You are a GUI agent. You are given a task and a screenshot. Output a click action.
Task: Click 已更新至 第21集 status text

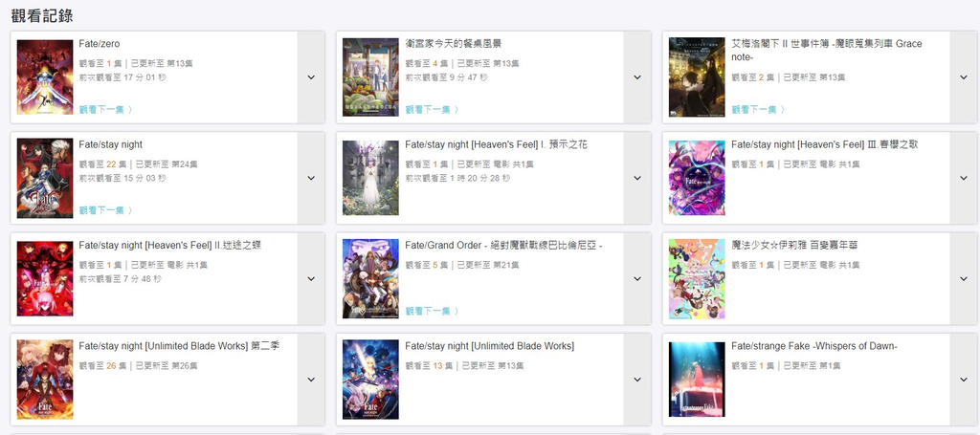pyautogui.click(x=490, y=265)
